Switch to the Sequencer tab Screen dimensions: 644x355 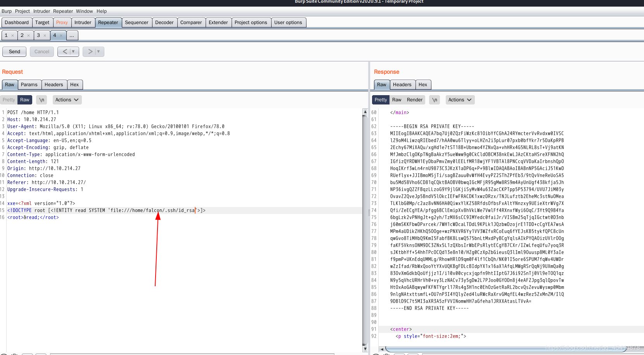(137, 23)
